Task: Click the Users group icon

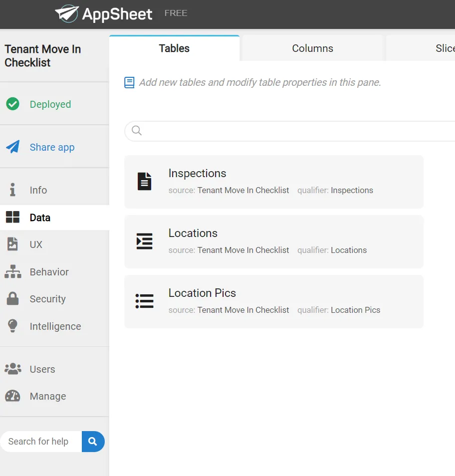Action: 13,369
